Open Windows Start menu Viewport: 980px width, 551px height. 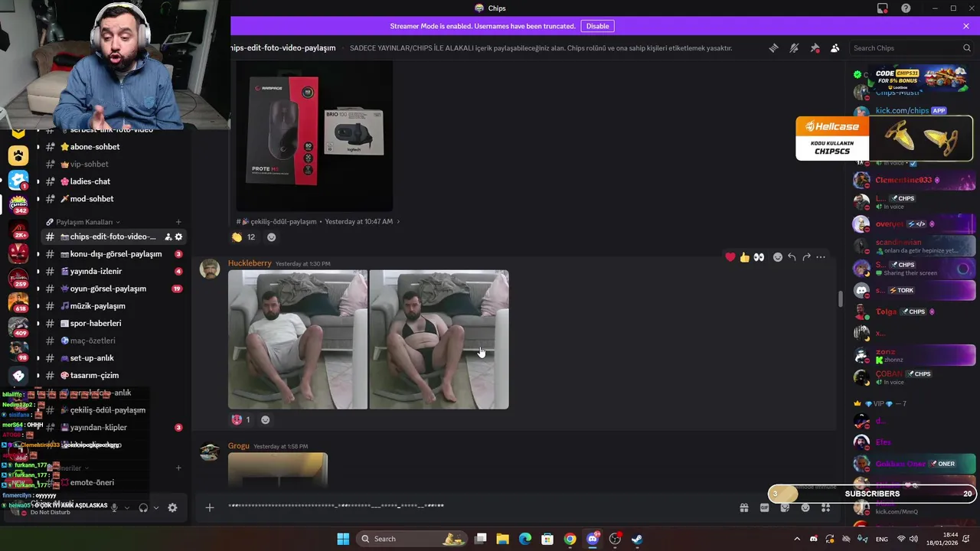pos(343,539)
